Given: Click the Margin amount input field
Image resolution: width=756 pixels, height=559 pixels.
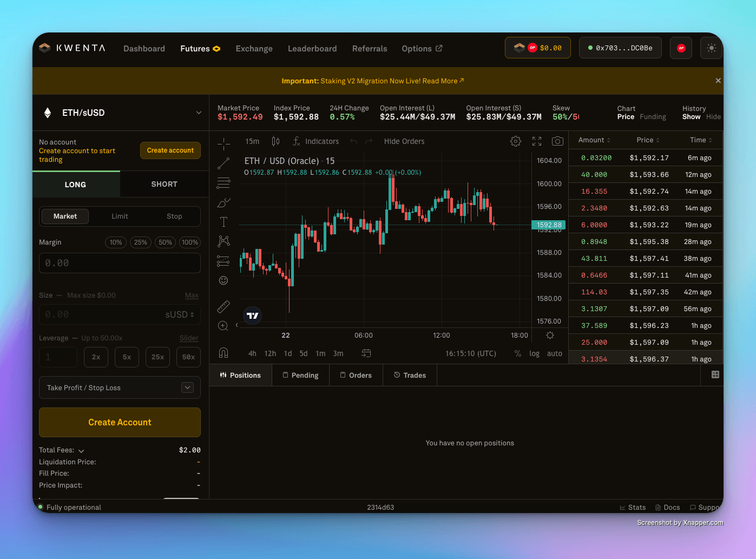Looking at the screenshot, I should tap(120, 263).
